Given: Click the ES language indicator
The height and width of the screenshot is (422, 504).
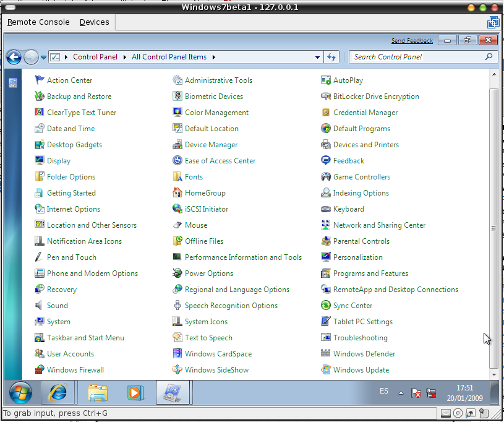Looking at the screenshot, I should 384,391.
